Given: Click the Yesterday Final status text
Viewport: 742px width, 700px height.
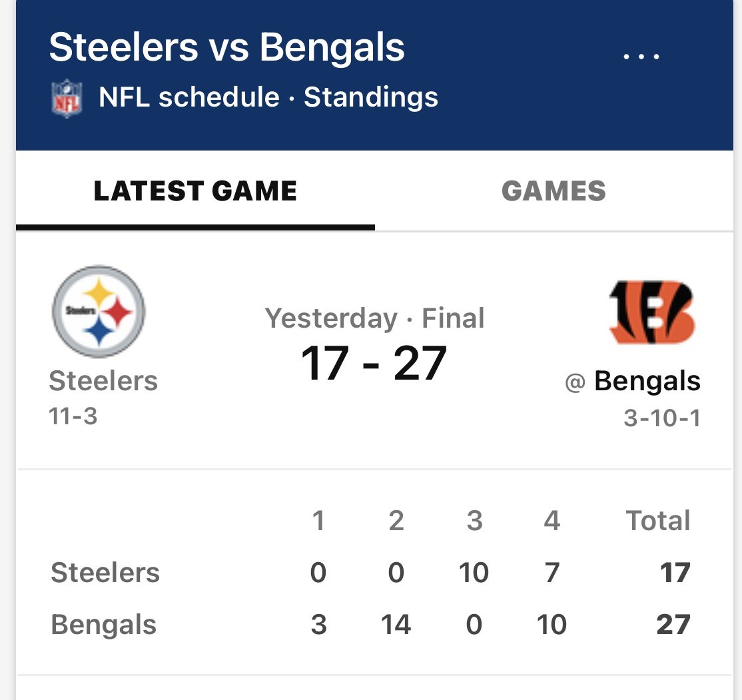Looking at the screenshot, I should [374, 318].
